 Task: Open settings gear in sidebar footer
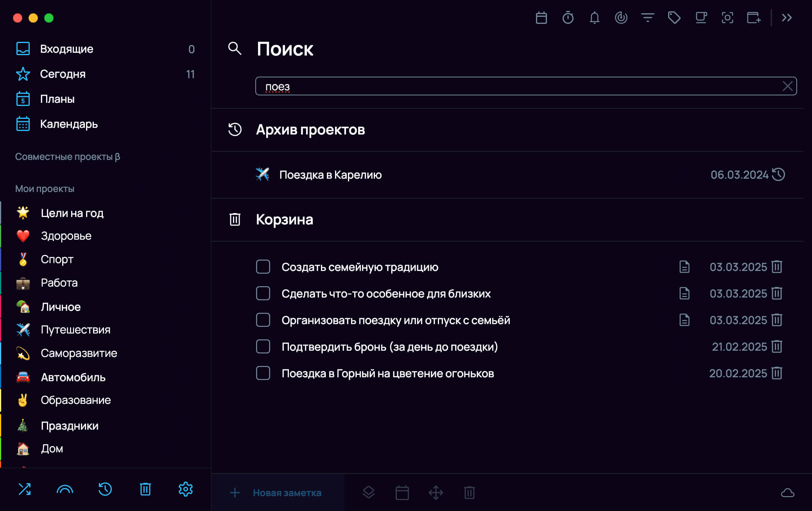tap(185, 489)
